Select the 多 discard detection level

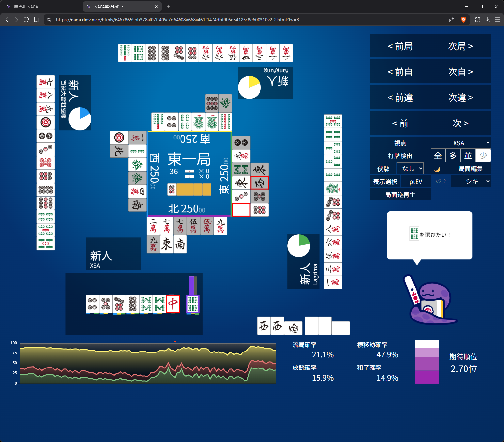click(x=453, y=156)
